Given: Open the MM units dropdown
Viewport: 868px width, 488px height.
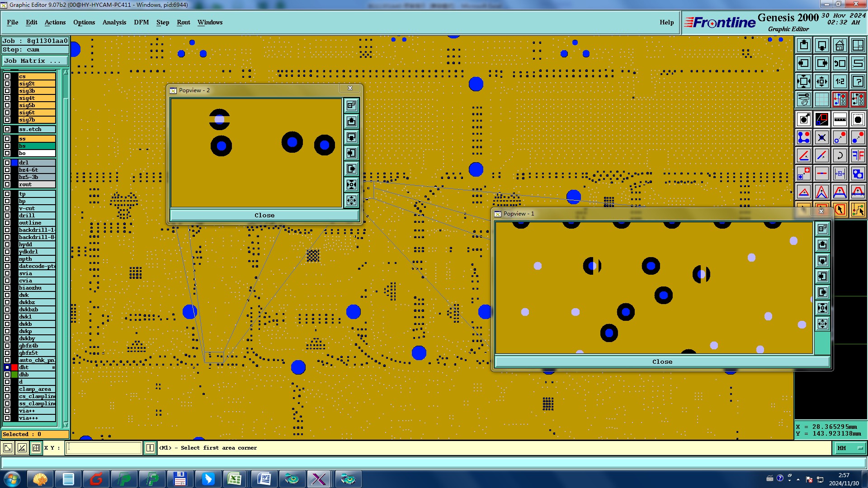Looking at the screenshot, I should [x=849, y=448].
